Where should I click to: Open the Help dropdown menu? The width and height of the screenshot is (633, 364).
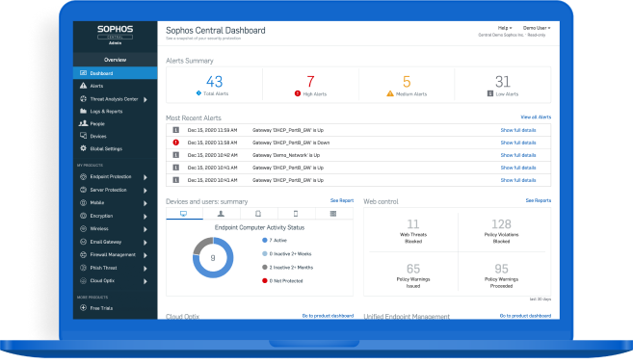pyautogui.click(x=505, y=28)
